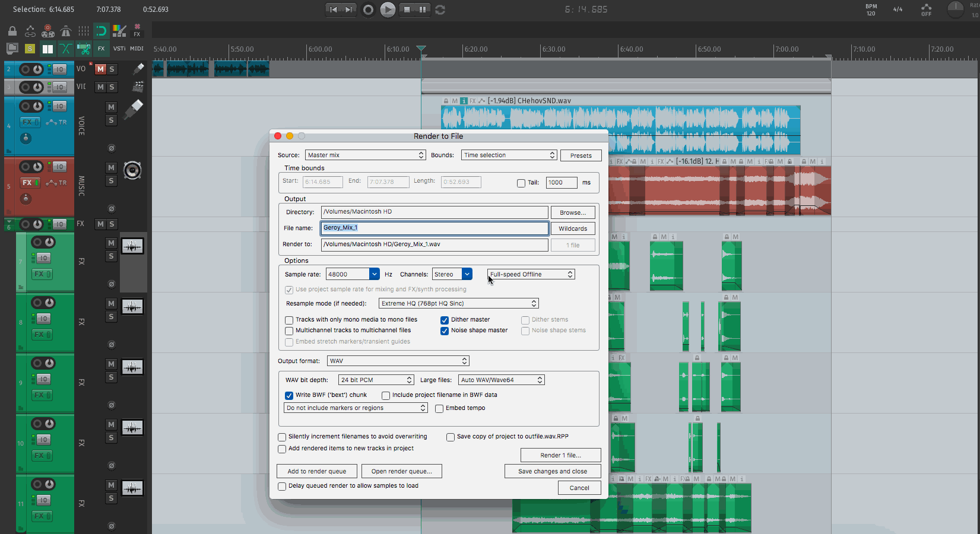980x534 pixels.
Task: Click the VSTi toolbar button
Action: (x=119, y=49)
